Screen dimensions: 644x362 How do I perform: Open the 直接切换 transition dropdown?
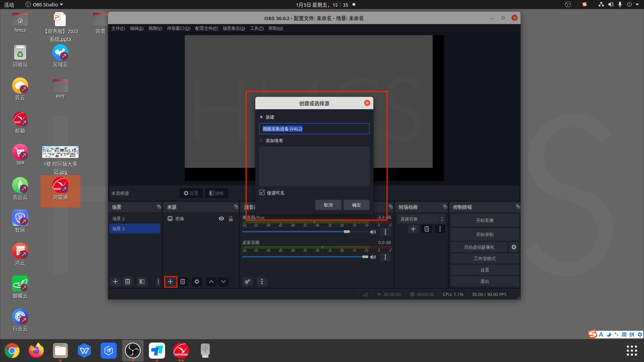(x=421, y=219)
